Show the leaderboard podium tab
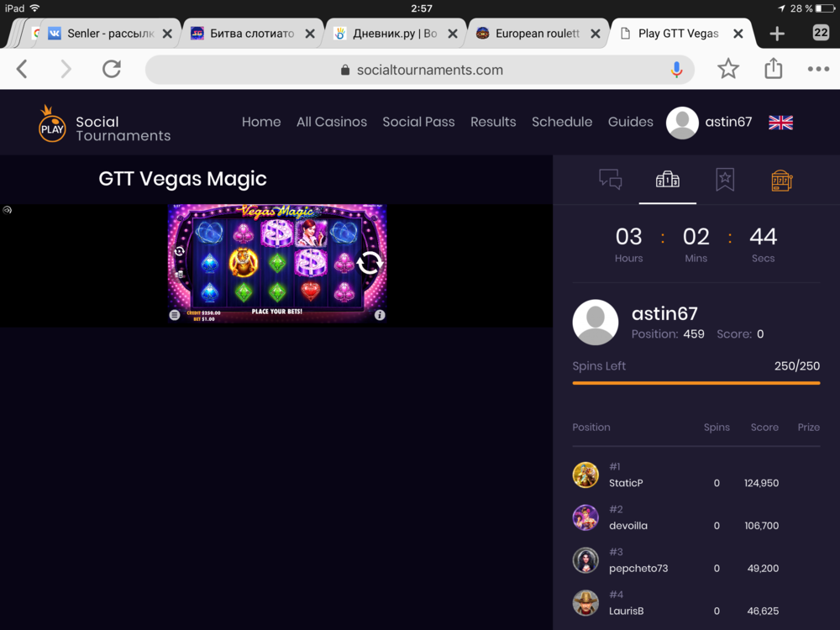 pos(668,180)
